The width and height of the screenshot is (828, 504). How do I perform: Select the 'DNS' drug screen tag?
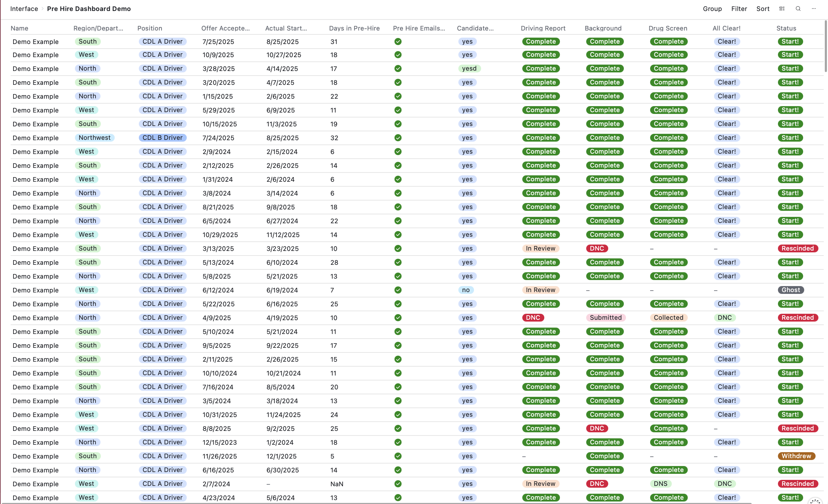660,484
